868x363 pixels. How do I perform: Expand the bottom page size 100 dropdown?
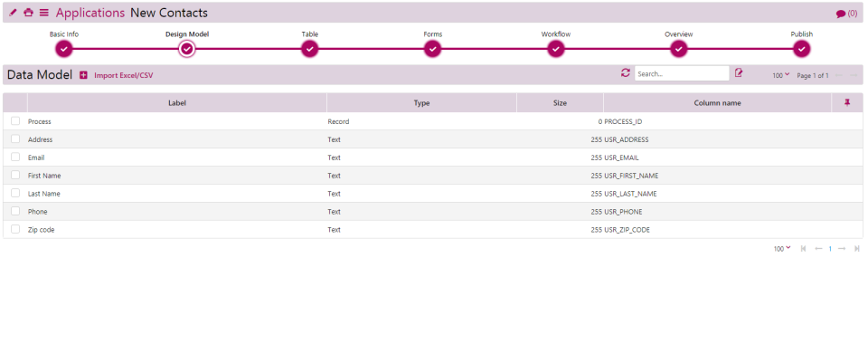(x=782, y=248)
